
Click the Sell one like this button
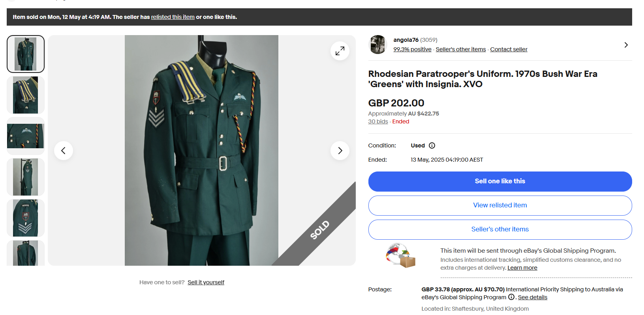[500, 181]
